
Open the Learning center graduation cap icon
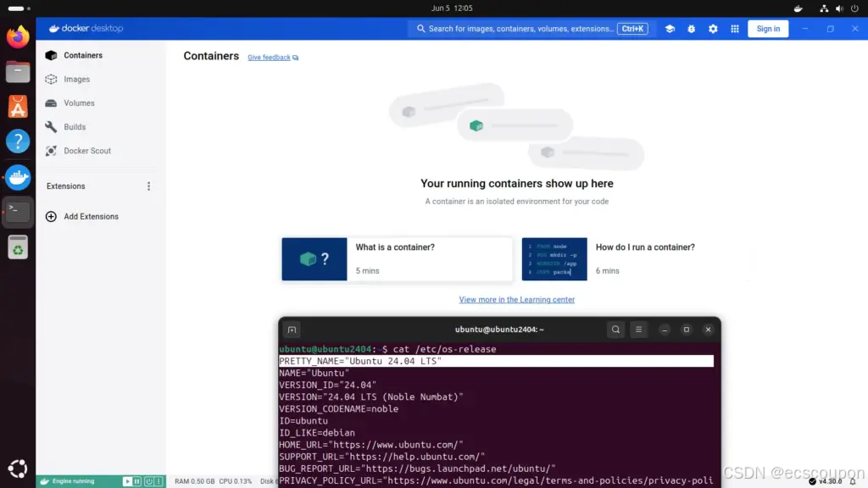[x=670, y=29]
